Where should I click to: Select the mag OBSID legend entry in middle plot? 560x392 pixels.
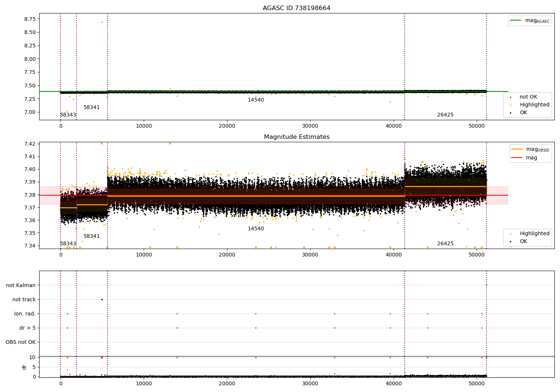[530, 149]
